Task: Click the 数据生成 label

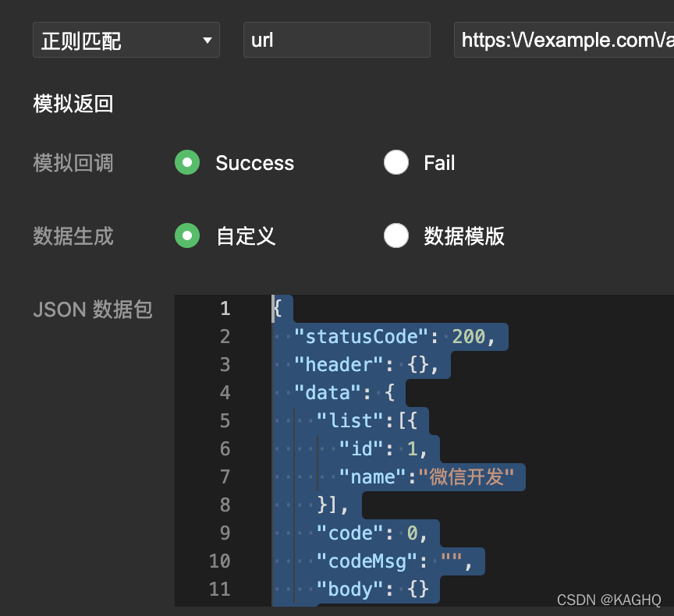Action: click(x=73, y=236)
